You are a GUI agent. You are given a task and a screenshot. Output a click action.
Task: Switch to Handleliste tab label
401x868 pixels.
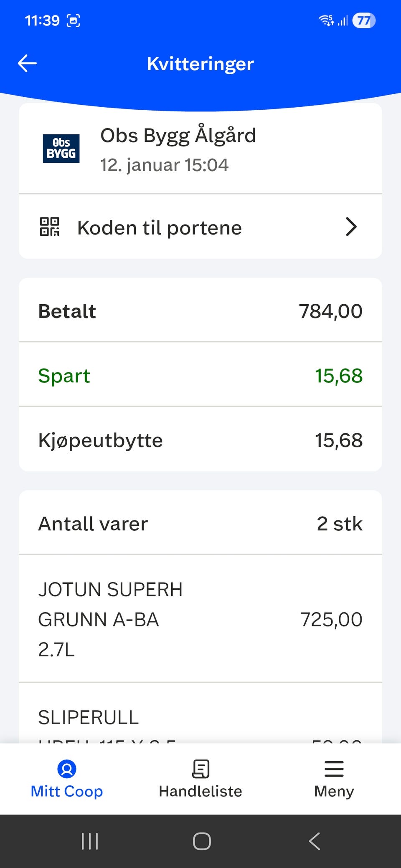200,791
